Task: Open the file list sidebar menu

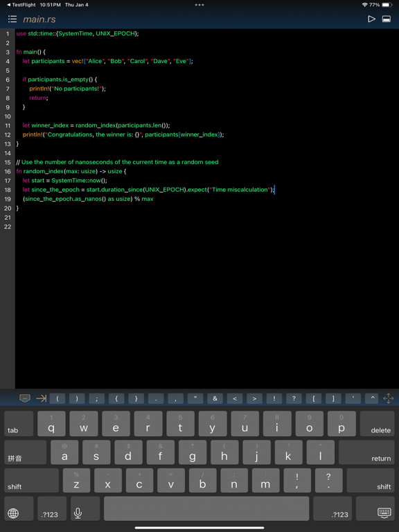Action: tap(12, 19)
